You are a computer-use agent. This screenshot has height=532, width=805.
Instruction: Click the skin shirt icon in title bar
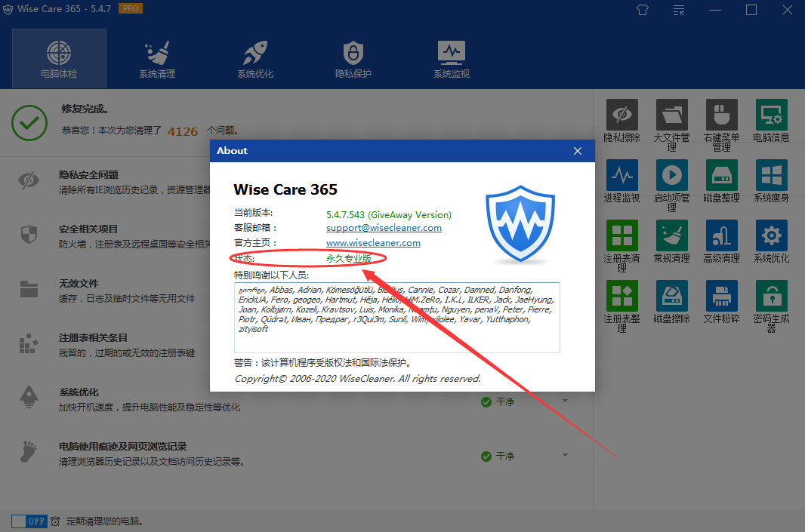coord(642,10)
